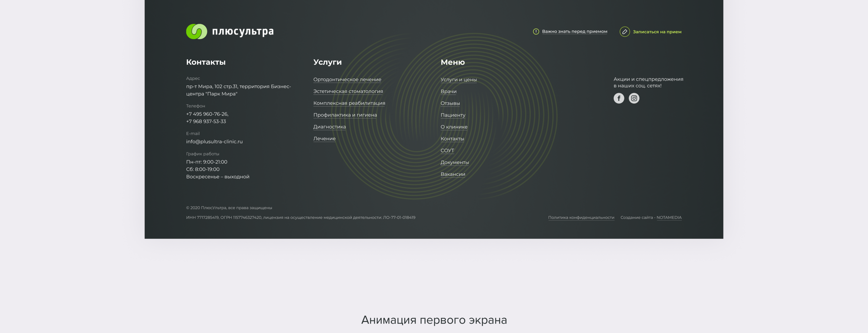Open the Instagram social icon

(634, 98)
